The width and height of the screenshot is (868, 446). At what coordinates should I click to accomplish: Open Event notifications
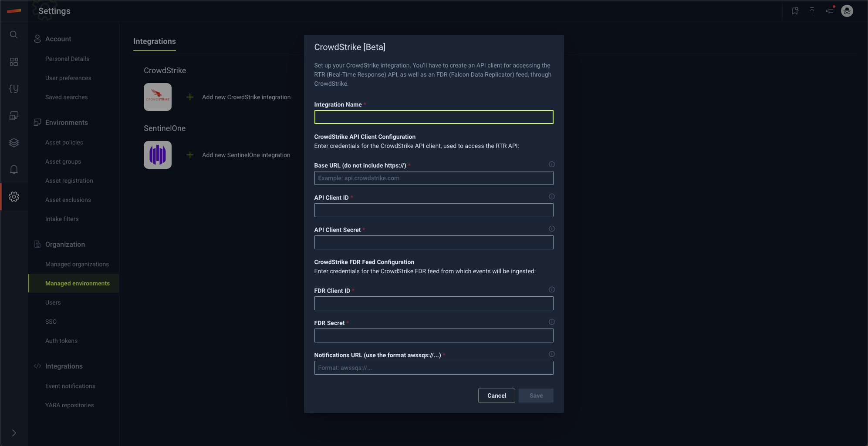70,386
